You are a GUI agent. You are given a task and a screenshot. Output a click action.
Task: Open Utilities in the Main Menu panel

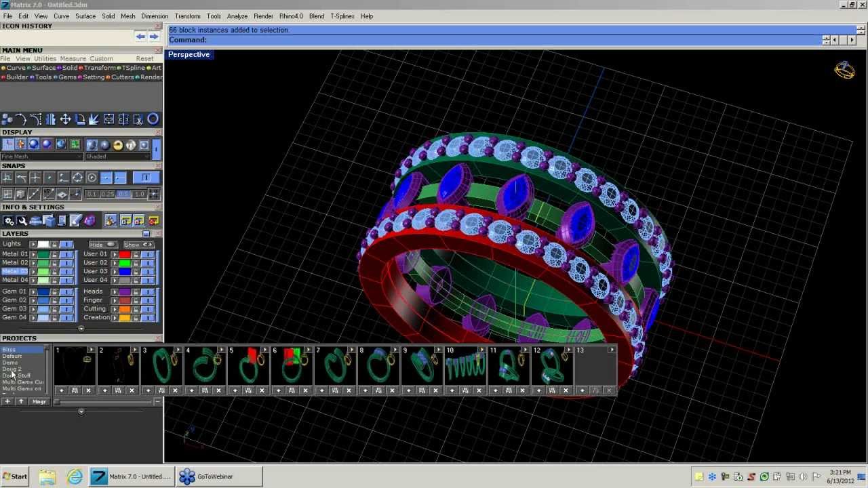pyautogui.click(x=45, y=59)
